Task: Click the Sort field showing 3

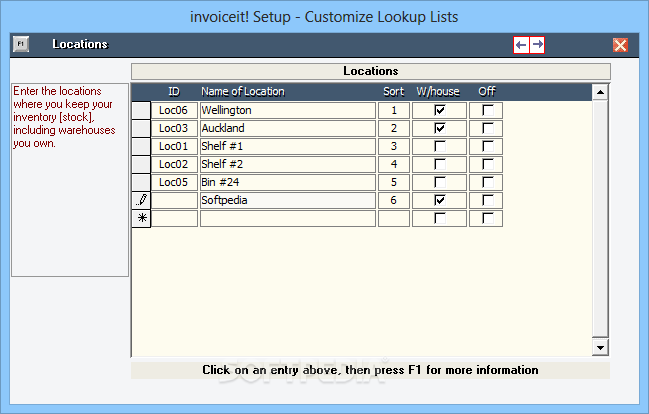Action: (x=394, y=147)
